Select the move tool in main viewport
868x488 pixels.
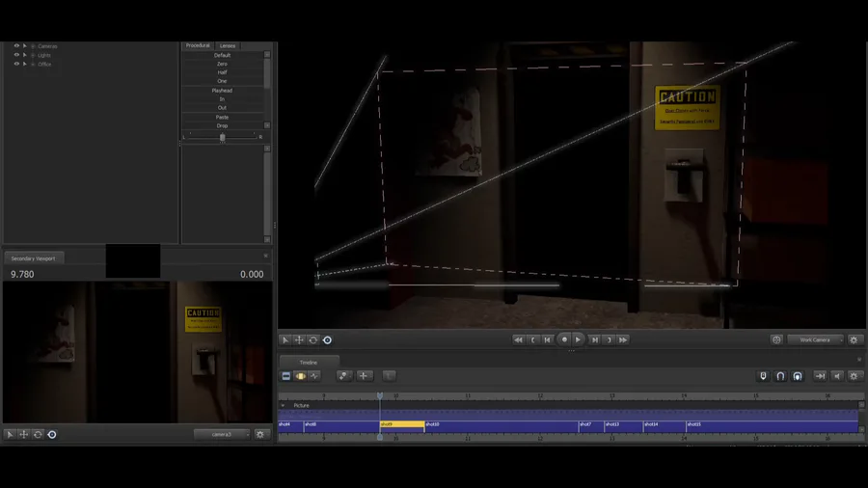(x=299, y=340)
